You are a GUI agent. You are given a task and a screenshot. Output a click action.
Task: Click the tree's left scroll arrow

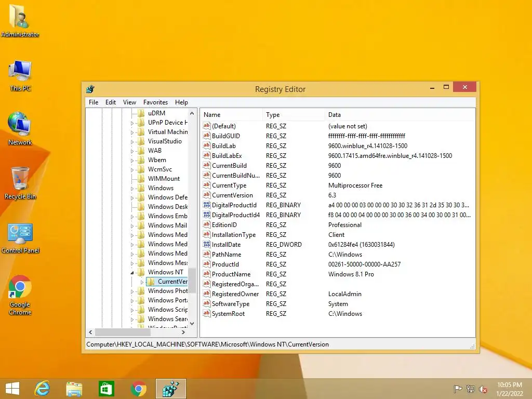90,332
